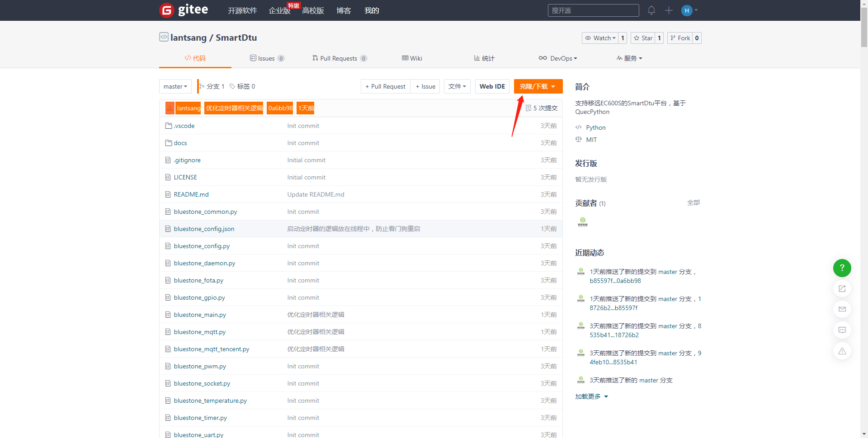Click the plus create-new icon

pos(669,10)
